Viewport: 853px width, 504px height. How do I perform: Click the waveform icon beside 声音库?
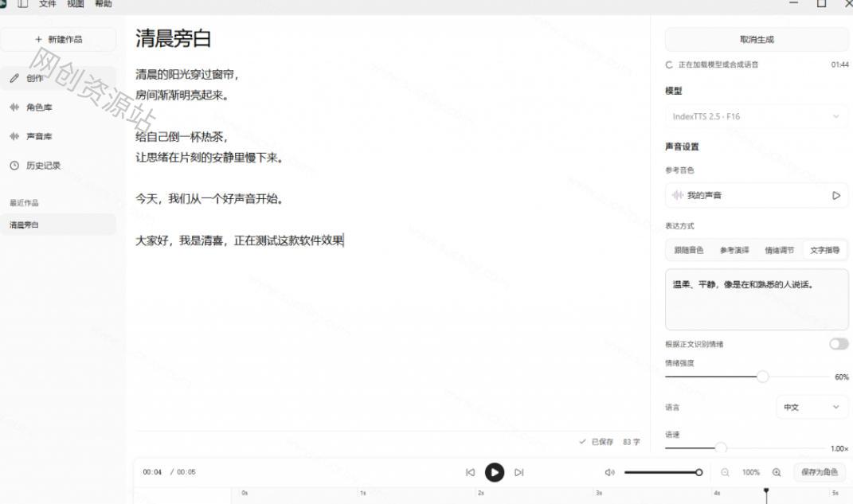[x=14, y=136]
